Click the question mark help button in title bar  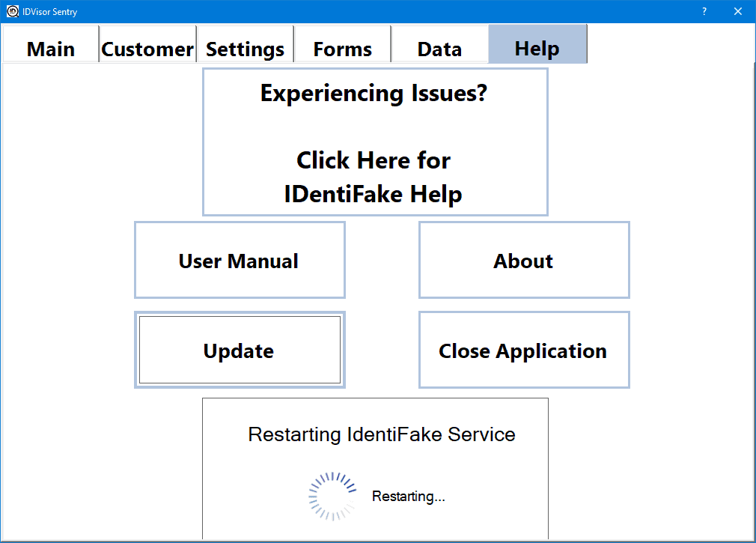(x=704, y=11)
